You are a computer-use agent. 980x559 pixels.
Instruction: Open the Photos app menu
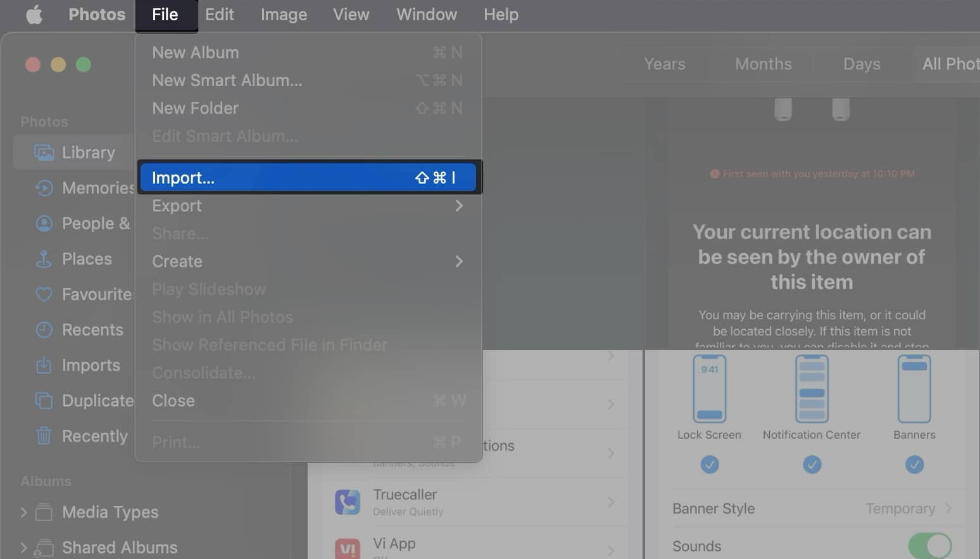pos(97,14)
